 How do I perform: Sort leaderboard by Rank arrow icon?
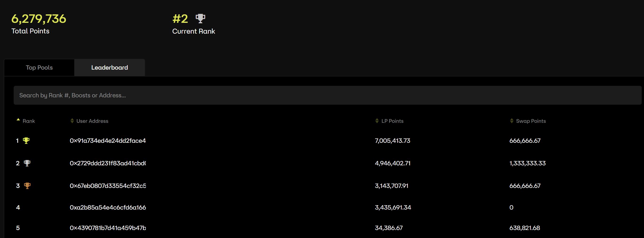click(x=18, y=120)
